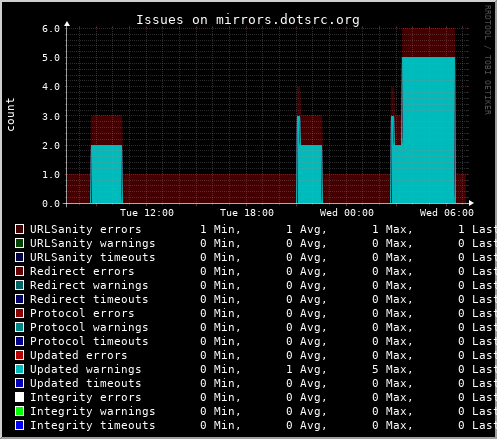
Task: Click the Updated errors bright red swatch
Action: click(x=20, y=355)
